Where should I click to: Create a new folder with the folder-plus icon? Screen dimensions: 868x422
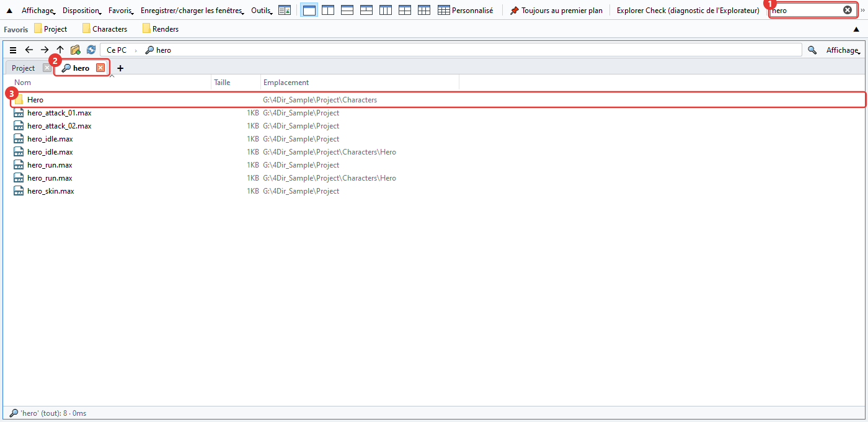click(76, 50)
